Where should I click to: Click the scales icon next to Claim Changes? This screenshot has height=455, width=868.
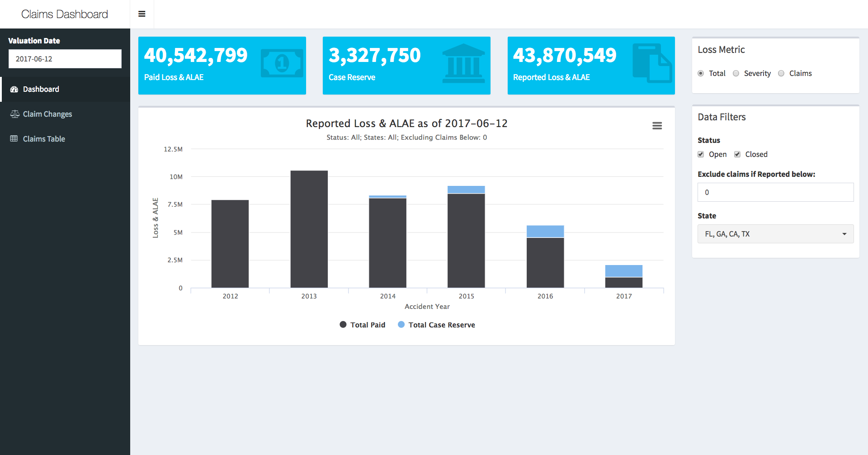[14, 114]
